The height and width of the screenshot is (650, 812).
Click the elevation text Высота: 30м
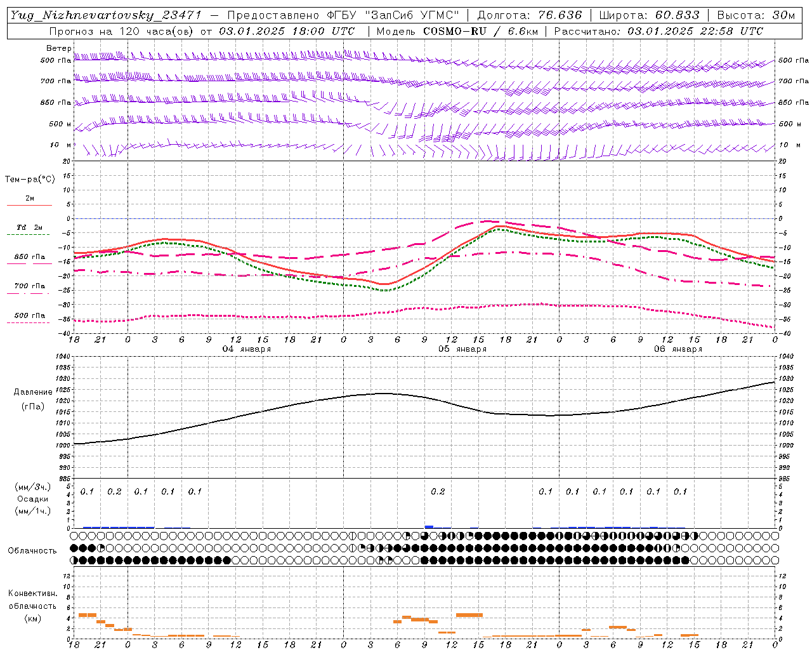point(756,15)
